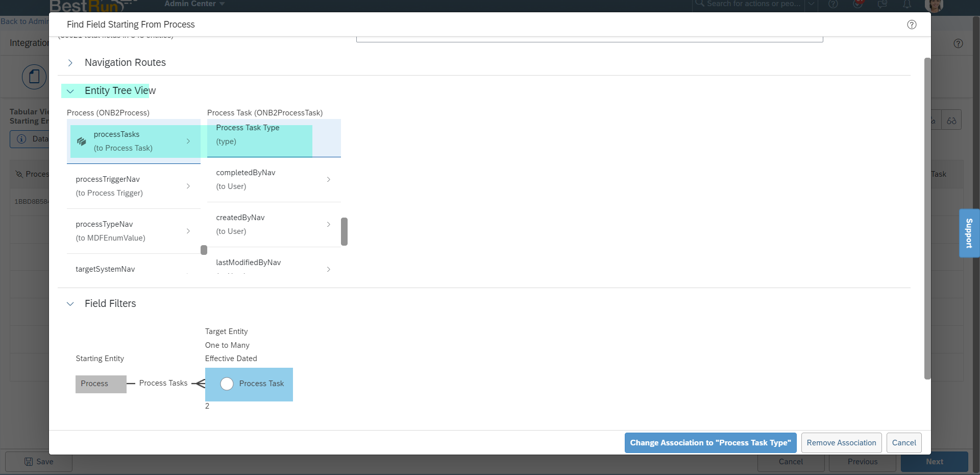
Task: Click the Remove Association button
Action: tap(841, 443)
